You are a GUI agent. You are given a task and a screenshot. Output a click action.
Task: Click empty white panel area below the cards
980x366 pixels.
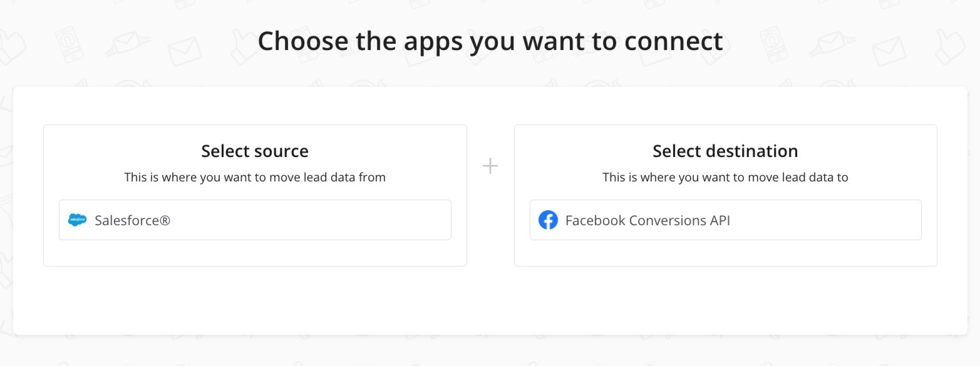click(490, 300)
